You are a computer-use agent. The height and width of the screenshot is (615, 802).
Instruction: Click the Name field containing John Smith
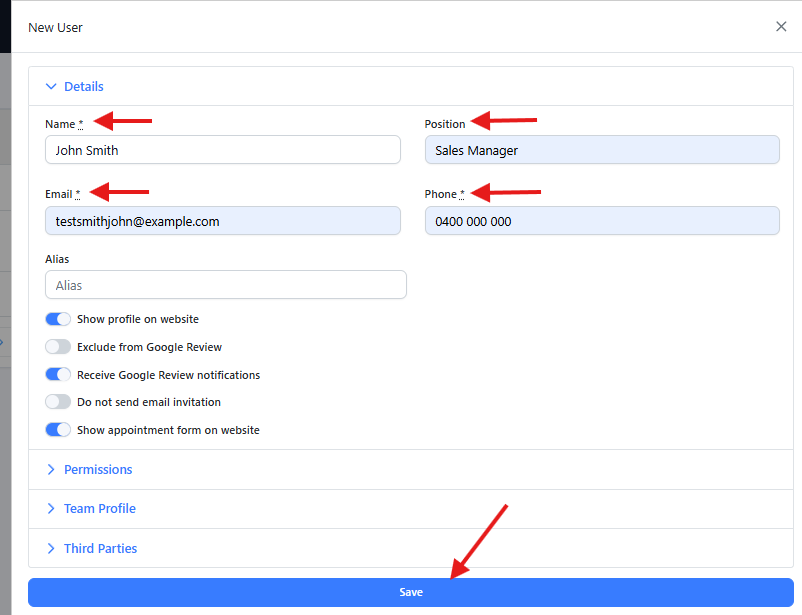[222, 150]
